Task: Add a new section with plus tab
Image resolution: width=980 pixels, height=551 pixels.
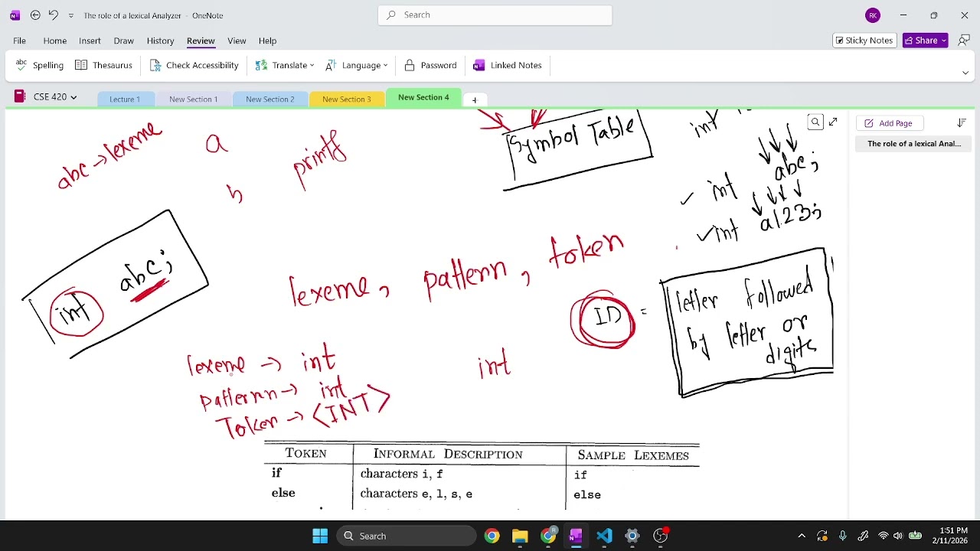Action: click(x=474, y=99)
